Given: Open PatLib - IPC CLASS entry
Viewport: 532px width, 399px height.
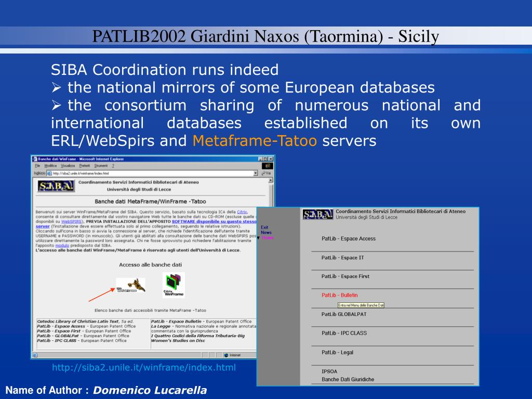Looking at the screenshot, I should pos(344,333).
